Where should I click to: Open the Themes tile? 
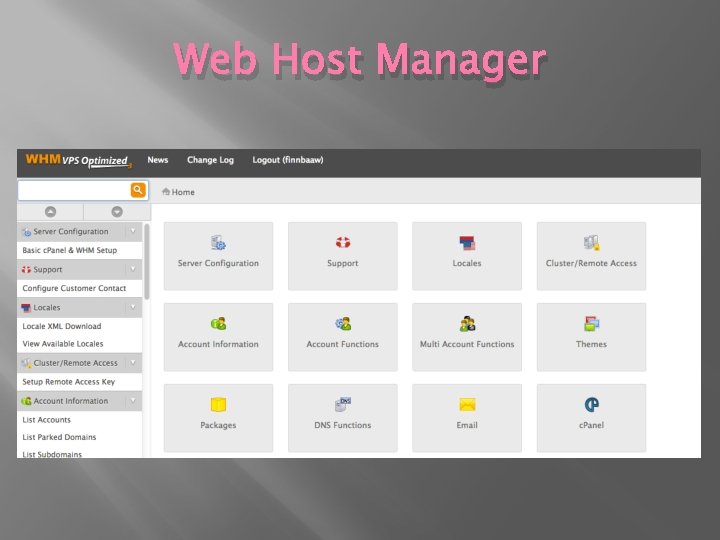coord(591,337)
